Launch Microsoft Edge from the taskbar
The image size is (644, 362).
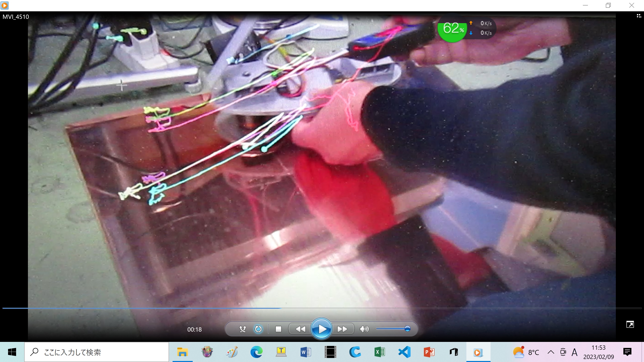coord(256,352)
